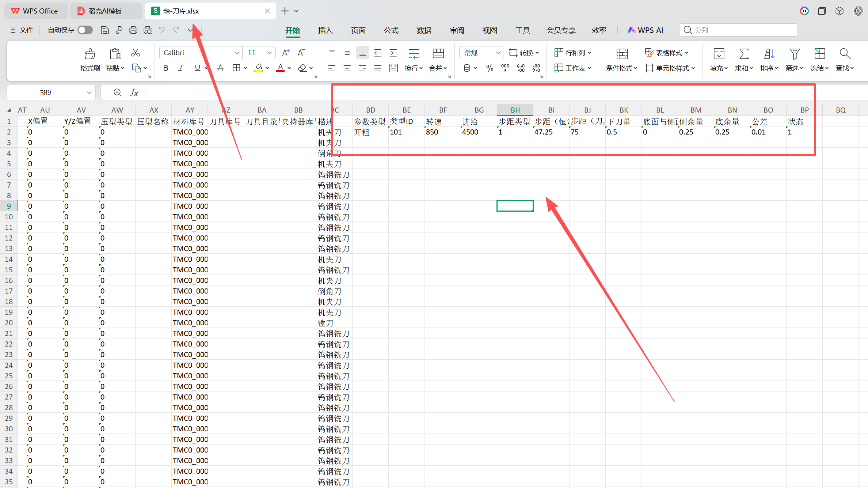
Task: Click the BH9 name box field
Action: coord(46,93)
